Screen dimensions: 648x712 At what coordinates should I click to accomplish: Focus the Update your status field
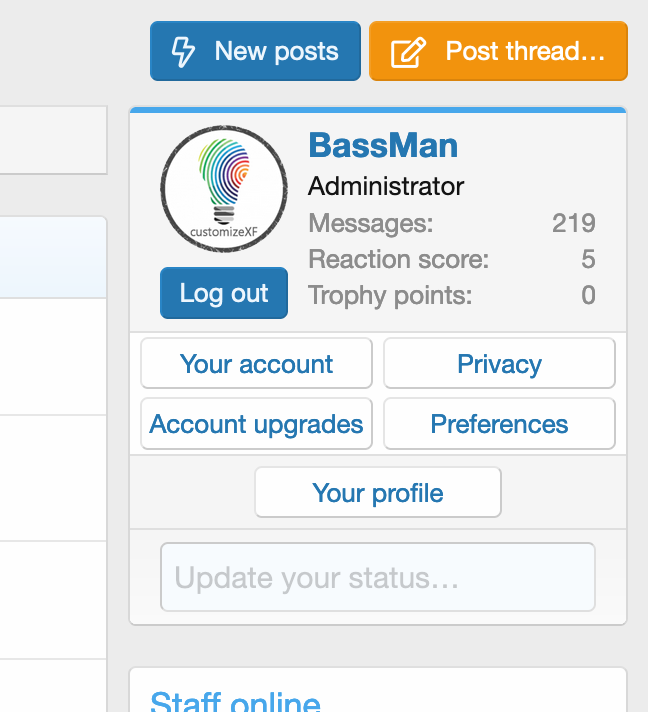pos(378,577)
